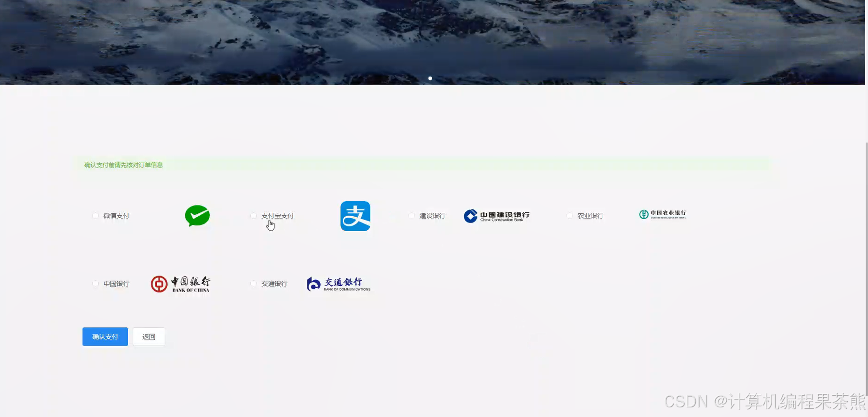Click the carousel indicator dot on banner
The image size is (868, 417).
point(430,78)
